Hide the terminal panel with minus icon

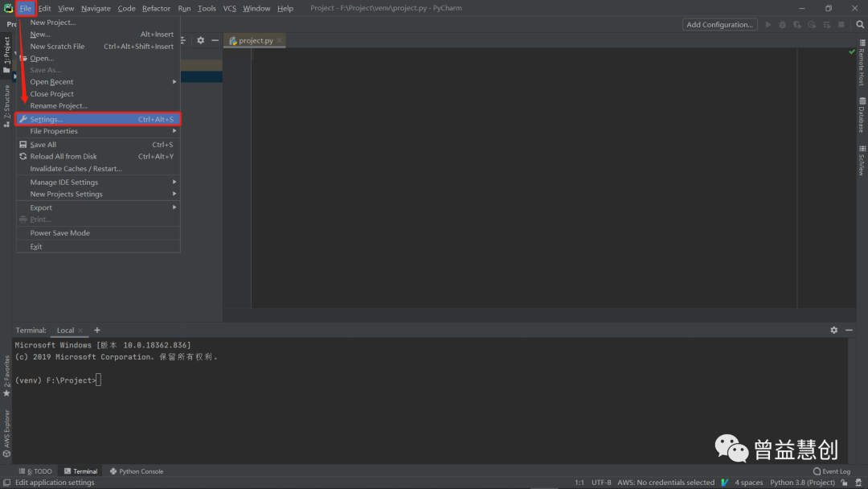(x=849, y=331)
